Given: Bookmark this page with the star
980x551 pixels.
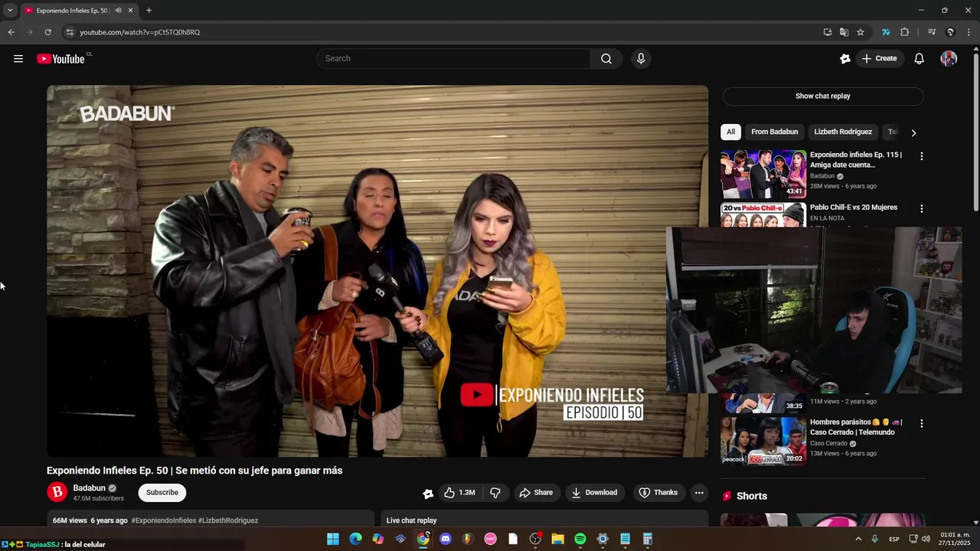Looking at the screenshot, I should (861, 32).
